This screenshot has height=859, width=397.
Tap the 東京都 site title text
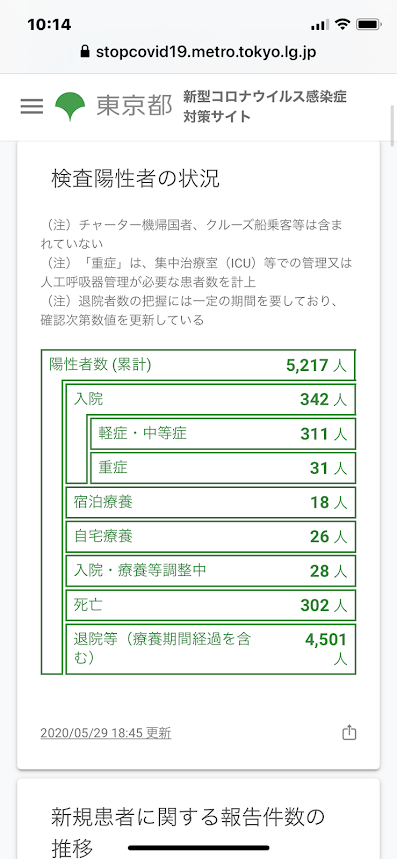134,106
